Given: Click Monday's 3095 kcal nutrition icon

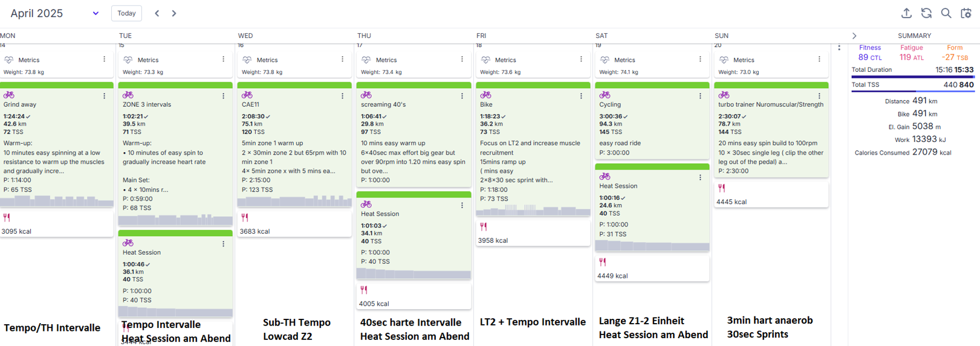Looking at the screenshot, I should (x=7, y=217).
